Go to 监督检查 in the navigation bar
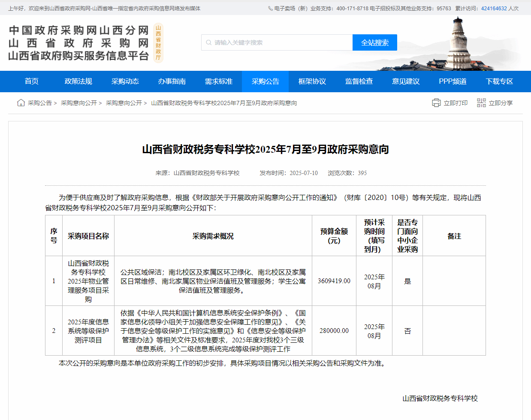 (x=359, y=82)
